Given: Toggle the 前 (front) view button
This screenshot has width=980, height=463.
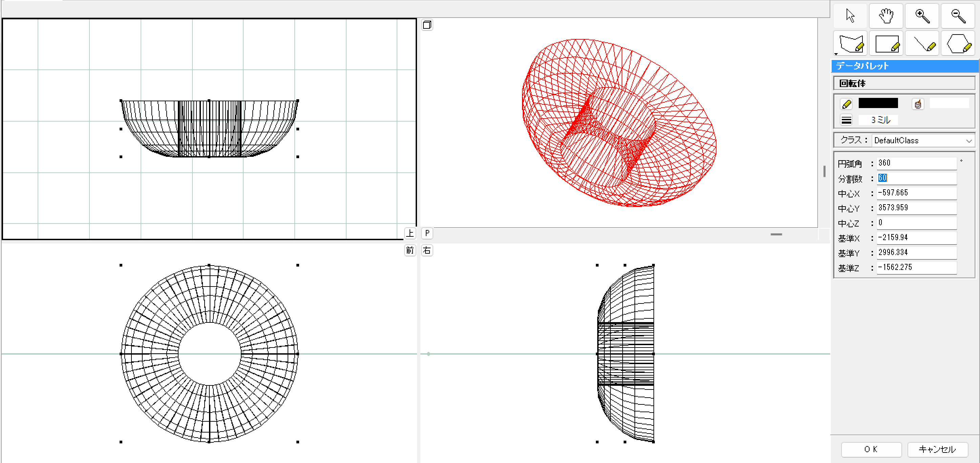Looking at the screenshot, I should [x=410, y=250].
